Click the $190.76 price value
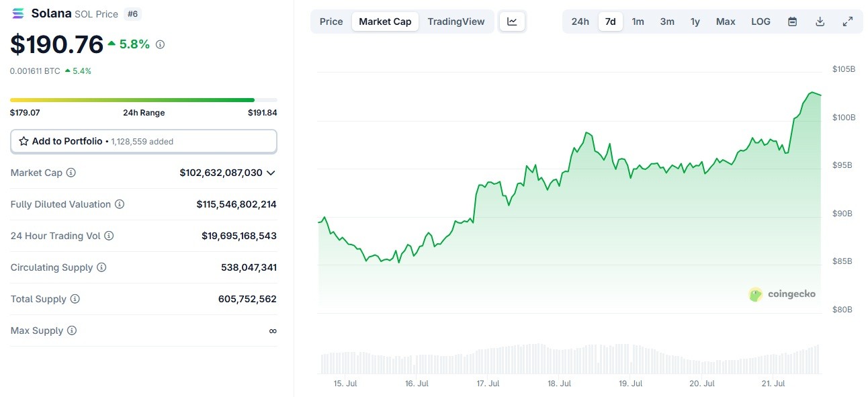The image size is (868, 397). click(57, 44)
